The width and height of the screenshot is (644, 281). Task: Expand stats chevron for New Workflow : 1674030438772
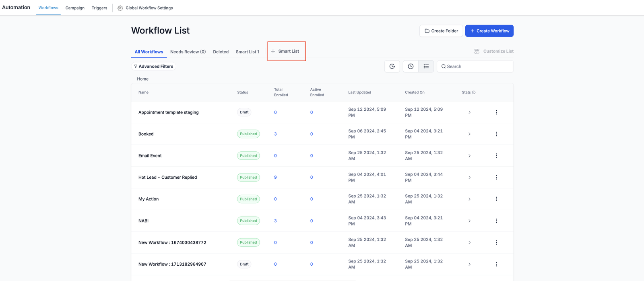tap(469, 243)
